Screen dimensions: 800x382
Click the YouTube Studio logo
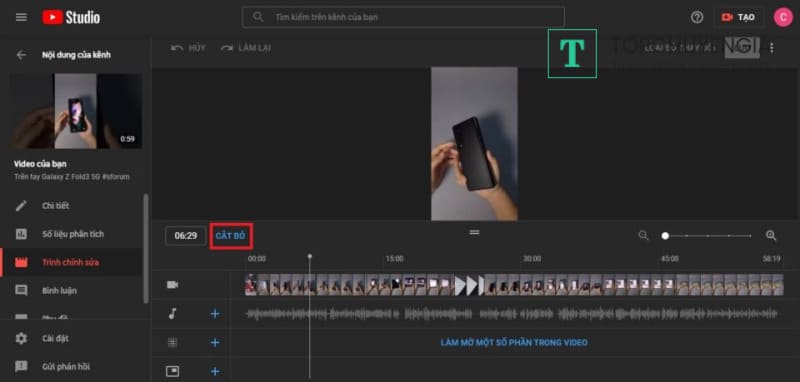point(71,17)
